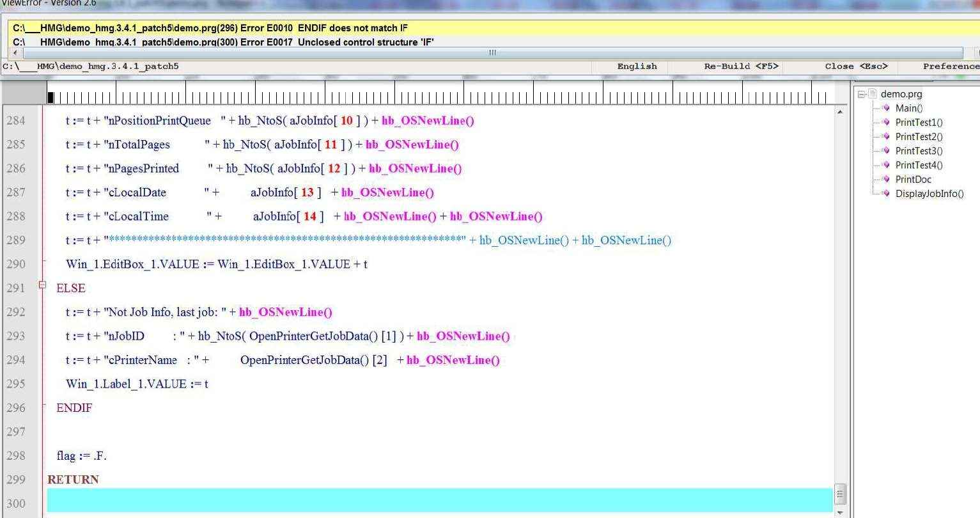This screenshot has height=518, width=980.
Task: Click the DisplayJobInfo() function icon
Action: coord(886,193)
